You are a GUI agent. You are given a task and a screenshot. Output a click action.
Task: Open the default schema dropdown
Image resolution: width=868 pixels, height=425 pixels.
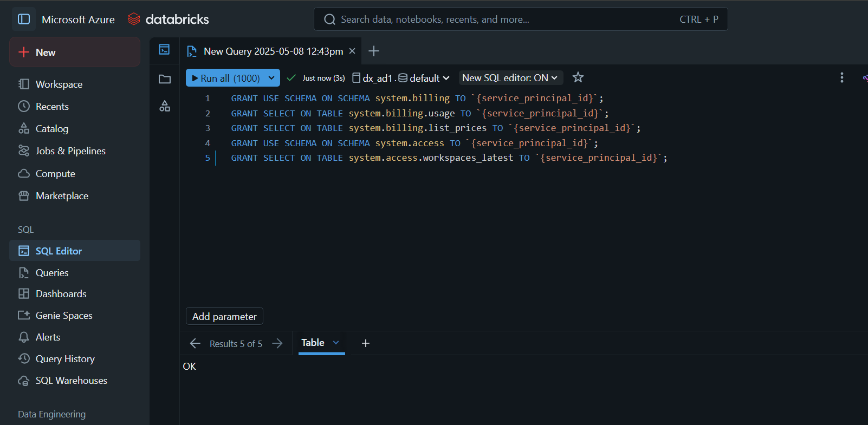424,78
